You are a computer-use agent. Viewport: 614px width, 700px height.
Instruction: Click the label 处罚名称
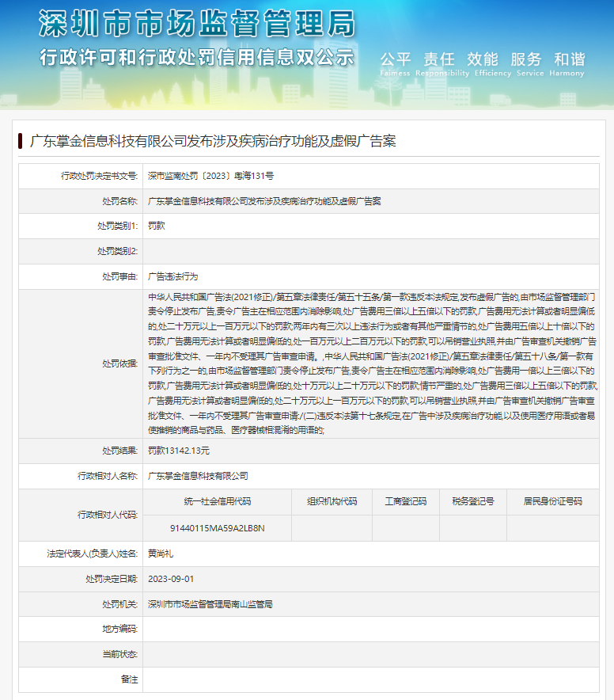click(119, 201)
